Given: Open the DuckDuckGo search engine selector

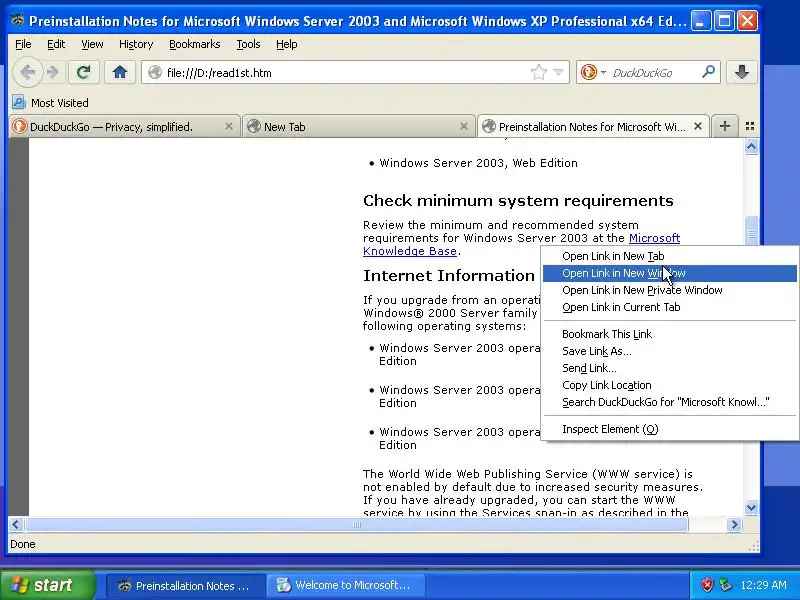Looking at the screenshot, I should pyautogui.click(x=592, y=72).
